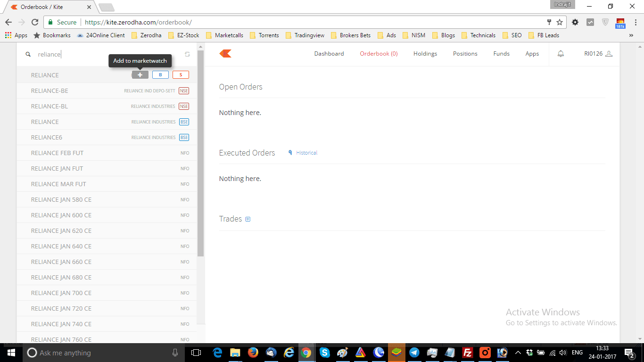
Task: Click the shield extension icon in Chrome toolbar
Action: pos(605,22)
